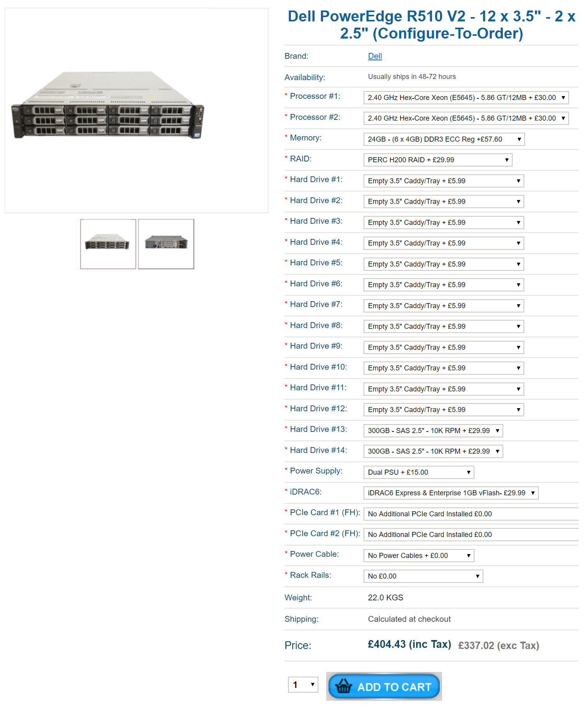Open the quantity selector dropdown

tap(303, 685)
